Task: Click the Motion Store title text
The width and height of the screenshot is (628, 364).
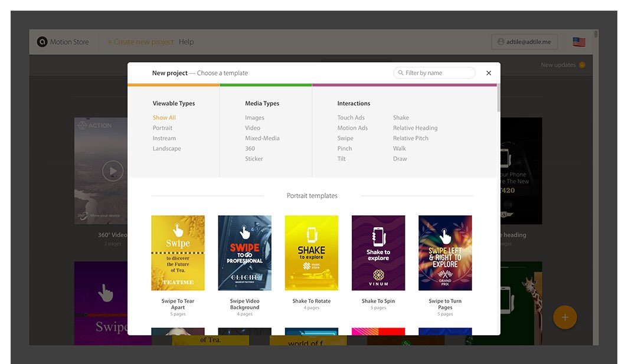Action: tap(69, 42)
